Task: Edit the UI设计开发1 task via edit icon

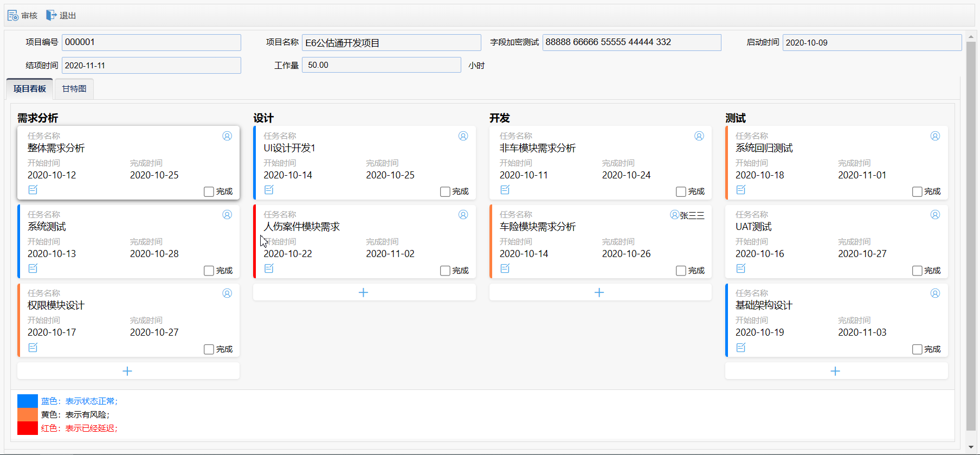Action: 269,190
